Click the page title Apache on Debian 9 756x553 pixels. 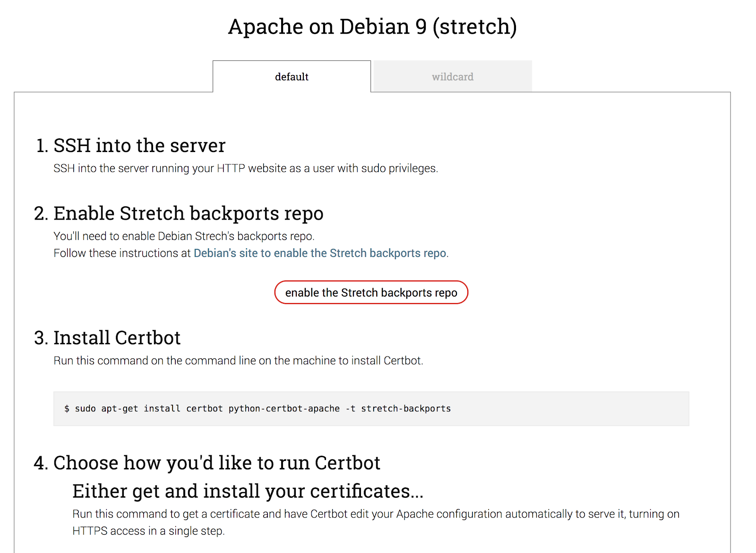[x=372, y=26]
